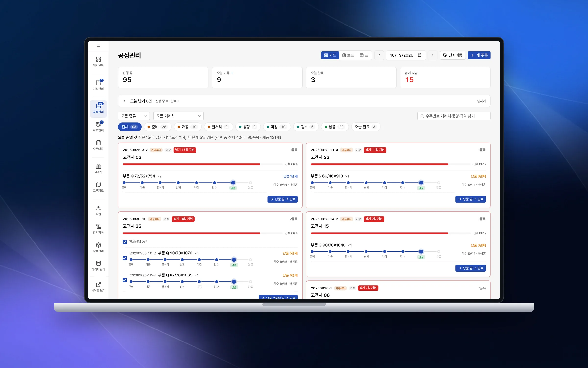
Task: Switch to 카드 view
Action: click(330, 55)
